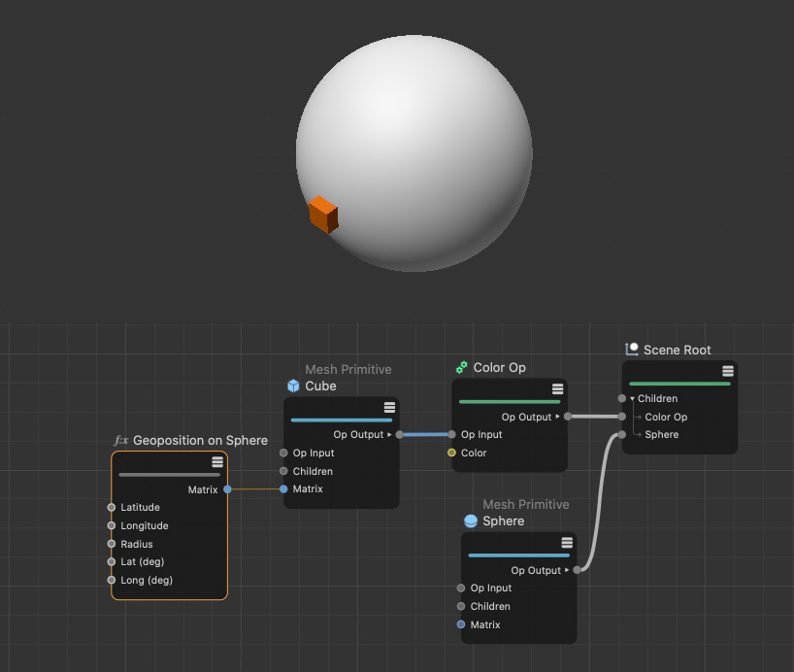Click the blue cube icon beside Cube

coord(292,386)
